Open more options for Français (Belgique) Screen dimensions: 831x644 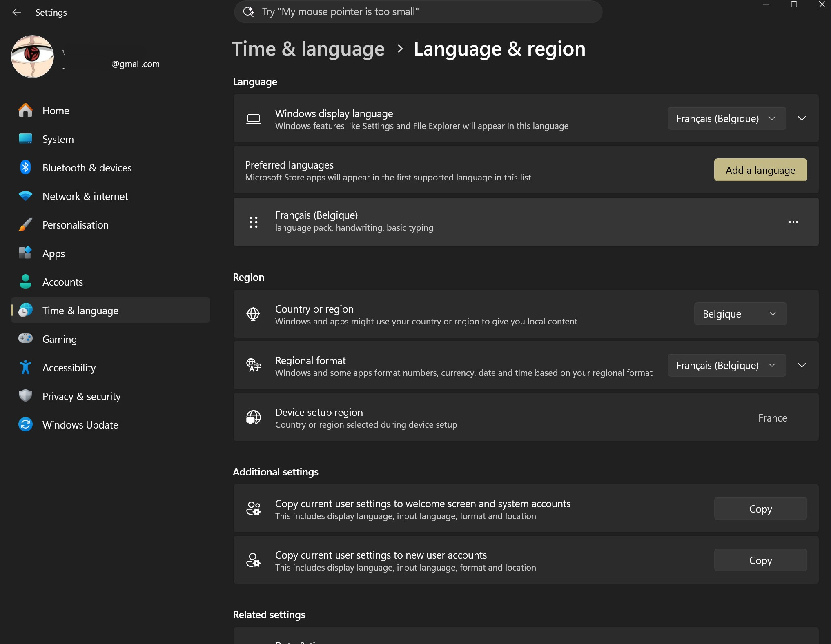pos(793,222)
